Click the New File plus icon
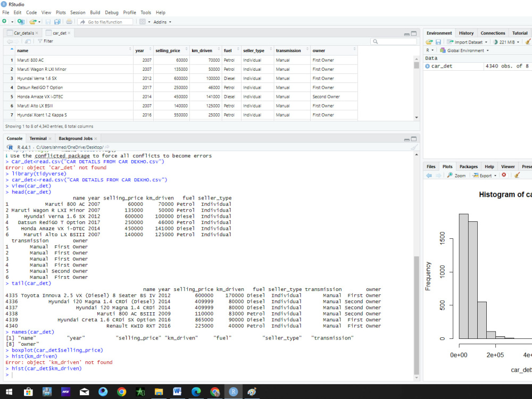 [x=4, y=21]
